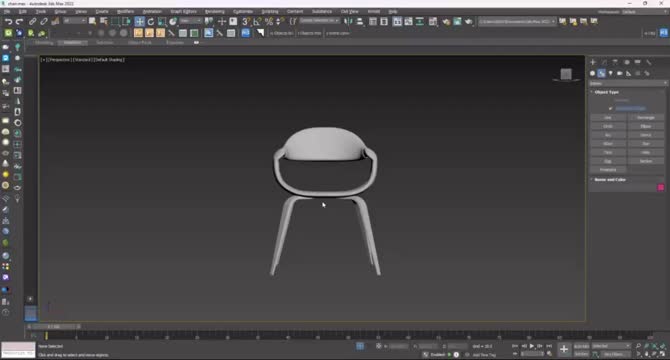The height and width of the screenshot is (360, 670).
Task: Click the Redo arrow icon
Action: 19,21
